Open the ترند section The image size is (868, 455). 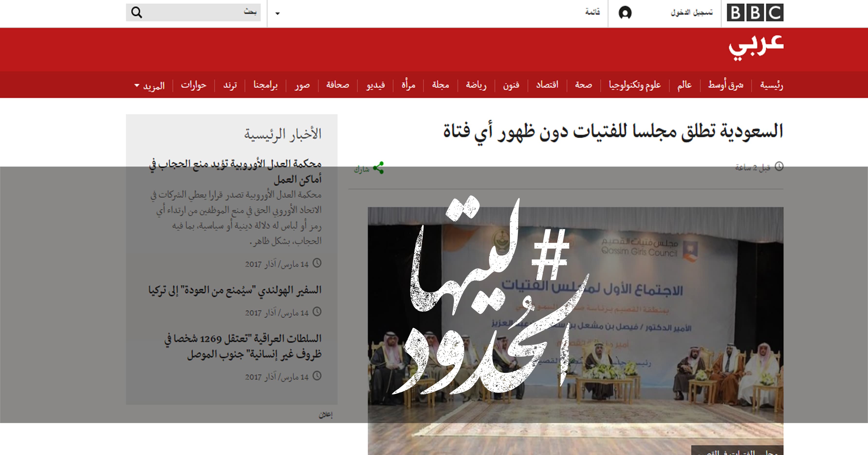(x=230, y=85)
